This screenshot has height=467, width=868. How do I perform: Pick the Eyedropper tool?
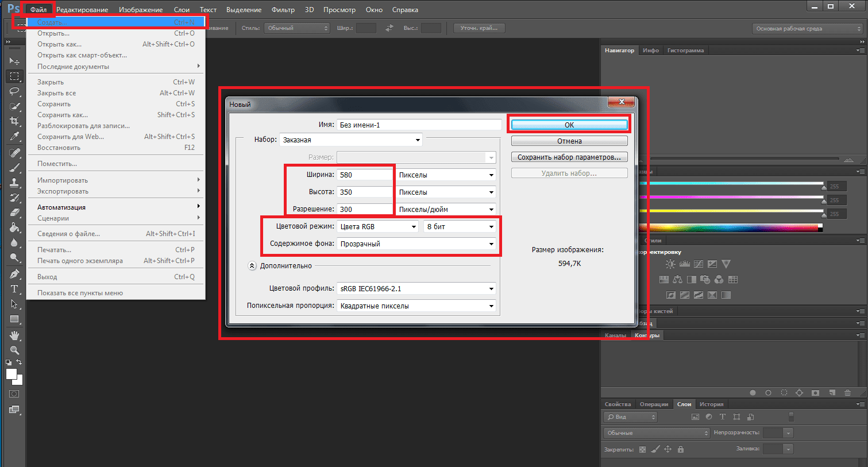14,136
